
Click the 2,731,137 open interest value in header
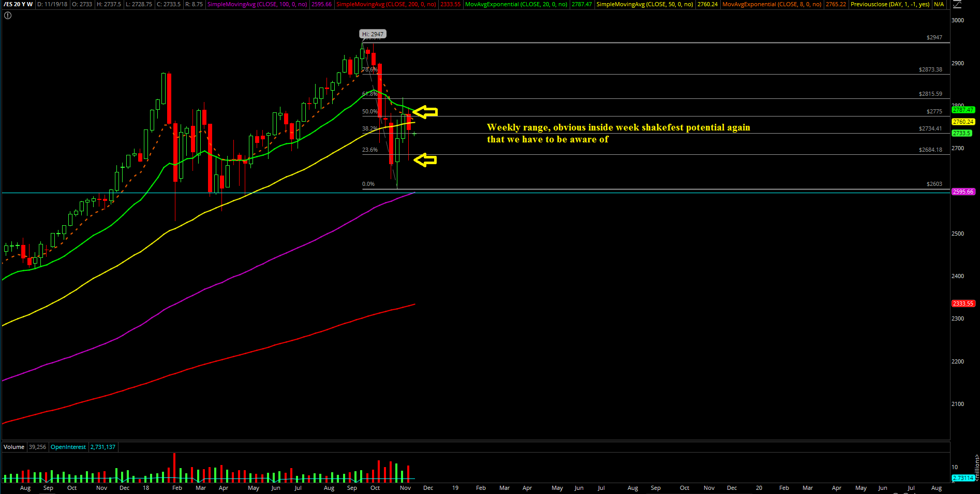point(103,447)
